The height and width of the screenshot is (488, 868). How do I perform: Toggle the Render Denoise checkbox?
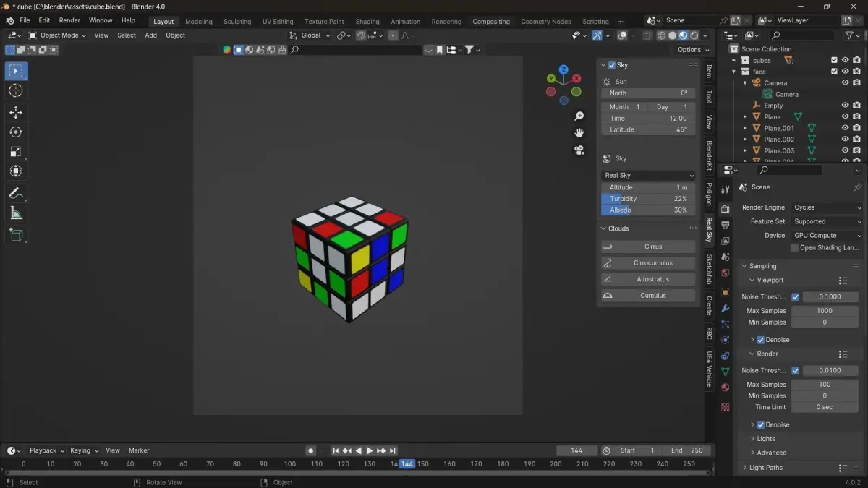tap(761, 425)
